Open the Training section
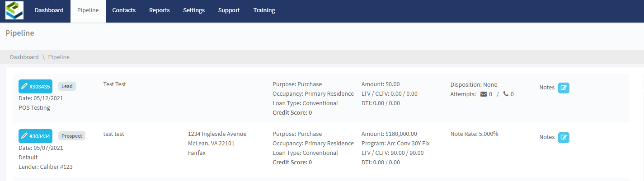644x181 pixels. pyautogui.click(x=264, y=10)
